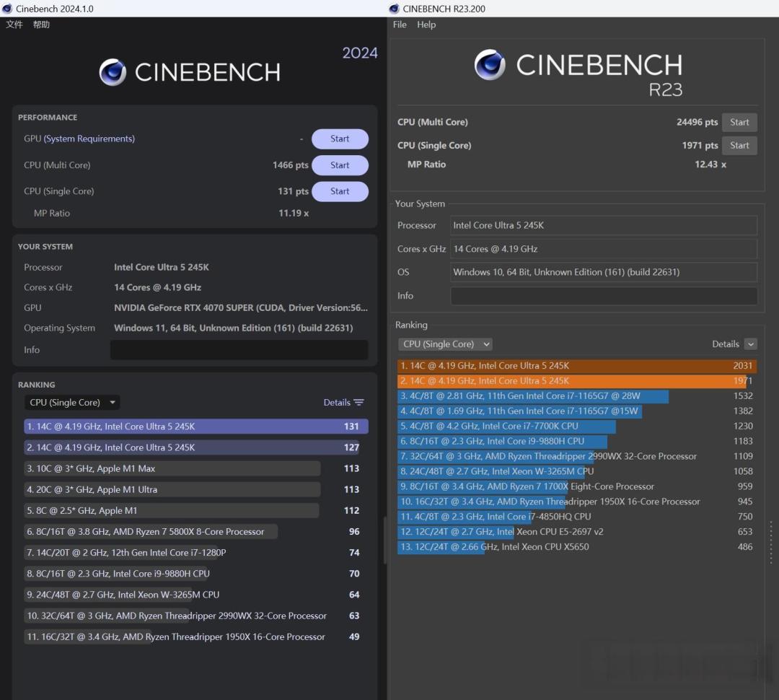779x700 pixels.
Task: Select i9-9880H row in Cinebench R23
Action: pyautogui.click(x=577, y=441)
